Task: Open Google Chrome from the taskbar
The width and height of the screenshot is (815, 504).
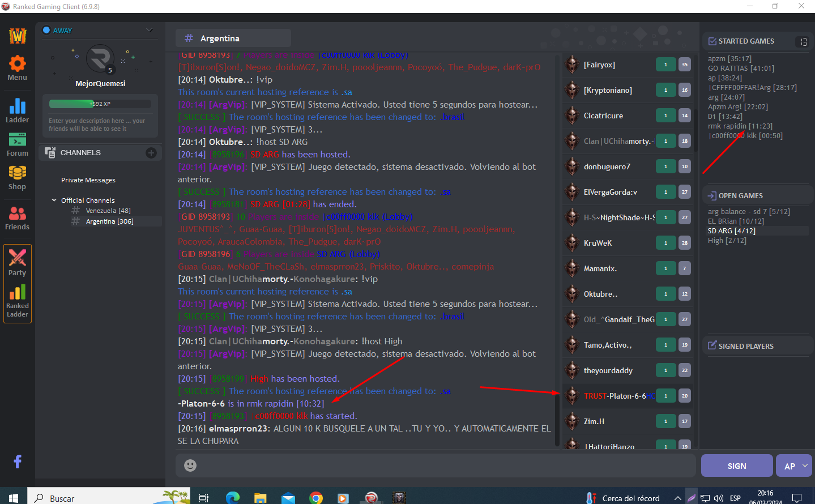Action: coord(316,498)
